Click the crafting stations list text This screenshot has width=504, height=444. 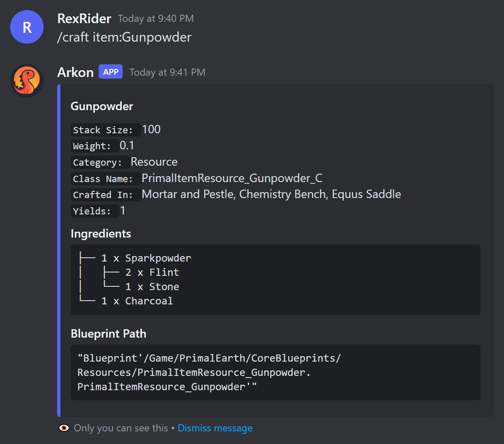tap(271, 194)
